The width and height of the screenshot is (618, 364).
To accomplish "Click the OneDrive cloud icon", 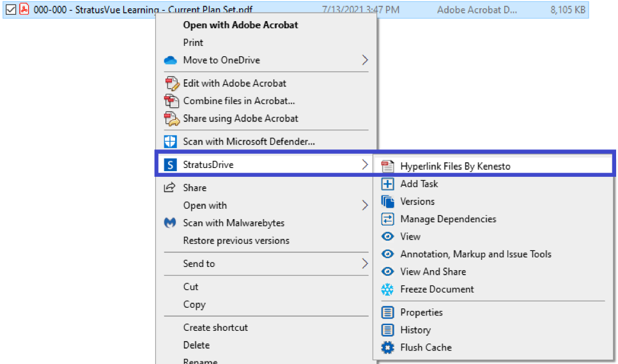I will [x=170, y=60].
